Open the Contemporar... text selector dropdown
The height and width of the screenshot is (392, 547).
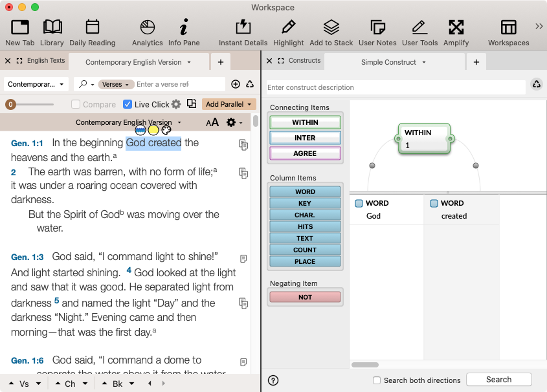pyautogui.click(x=36, y=84)
